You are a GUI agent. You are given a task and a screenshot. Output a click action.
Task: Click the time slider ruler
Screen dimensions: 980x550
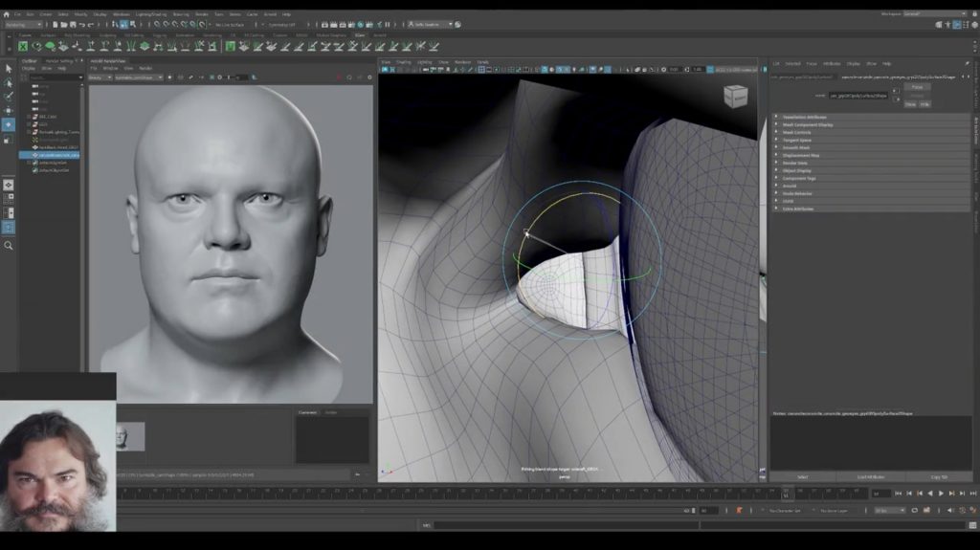click(x=492, y=494)
